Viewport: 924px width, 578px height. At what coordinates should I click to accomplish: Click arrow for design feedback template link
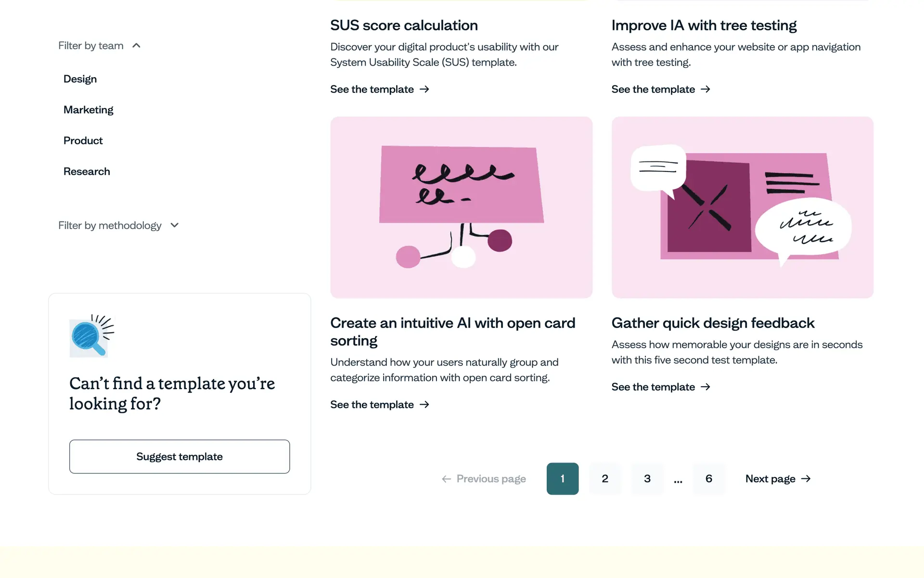tap(706, 387)
